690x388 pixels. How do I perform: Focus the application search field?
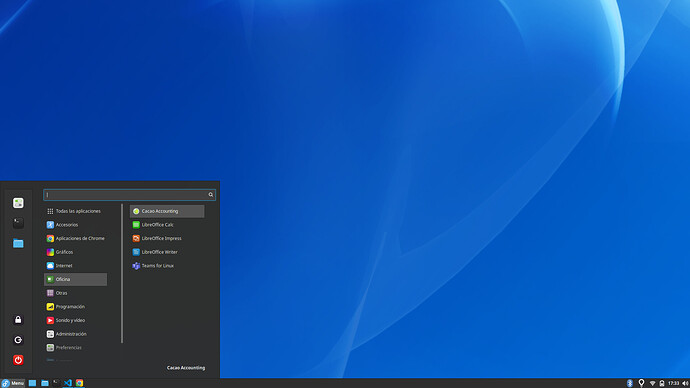[x=129, y=195]
